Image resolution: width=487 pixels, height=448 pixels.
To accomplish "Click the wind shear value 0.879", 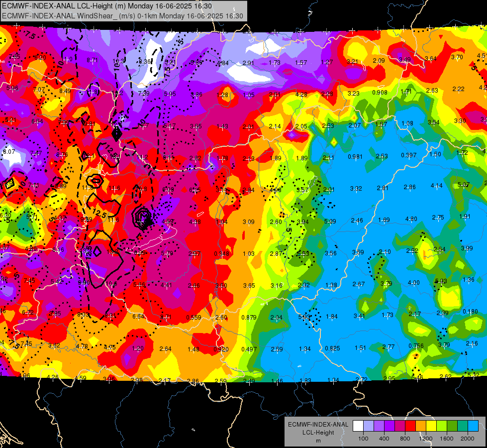I will pos(249,317).
